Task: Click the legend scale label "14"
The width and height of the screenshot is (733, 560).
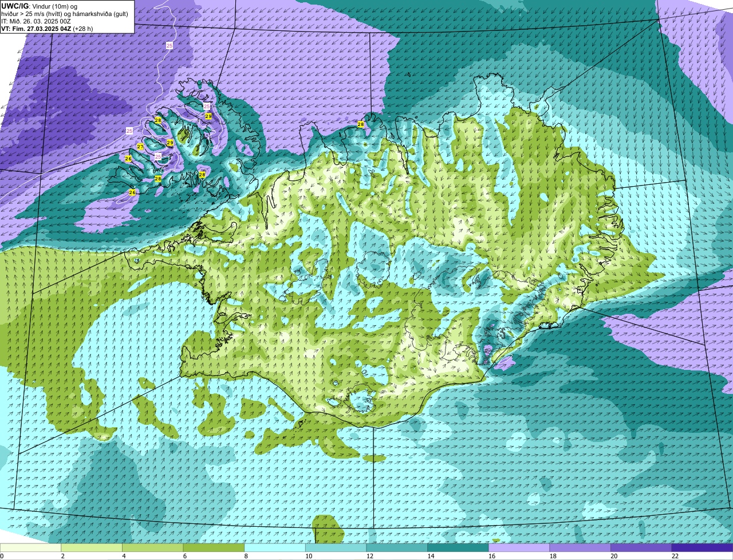Action: (431, 556)
